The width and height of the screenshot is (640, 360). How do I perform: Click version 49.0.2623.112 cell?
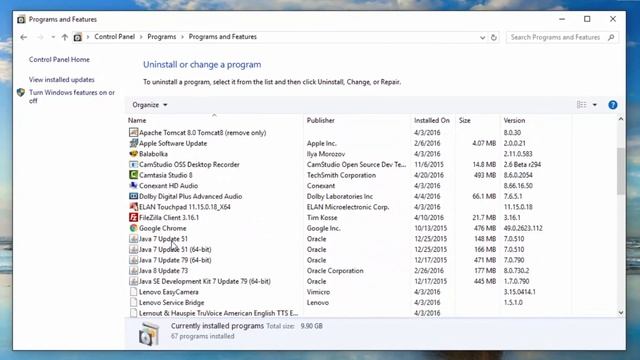(x=523, y=228)
